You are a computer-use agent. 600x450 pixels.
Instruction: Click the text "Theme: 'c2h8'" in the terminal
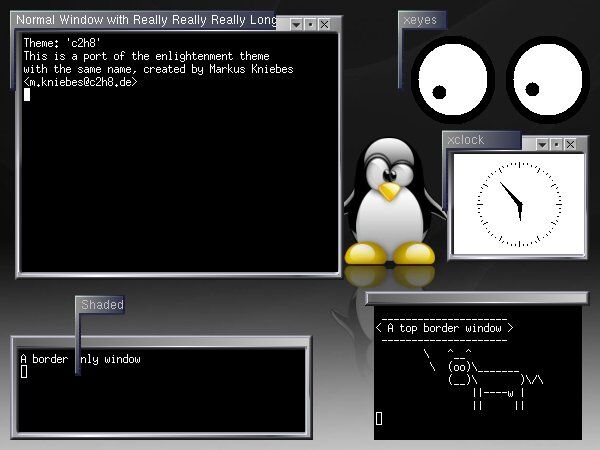[x=62, y=42]
